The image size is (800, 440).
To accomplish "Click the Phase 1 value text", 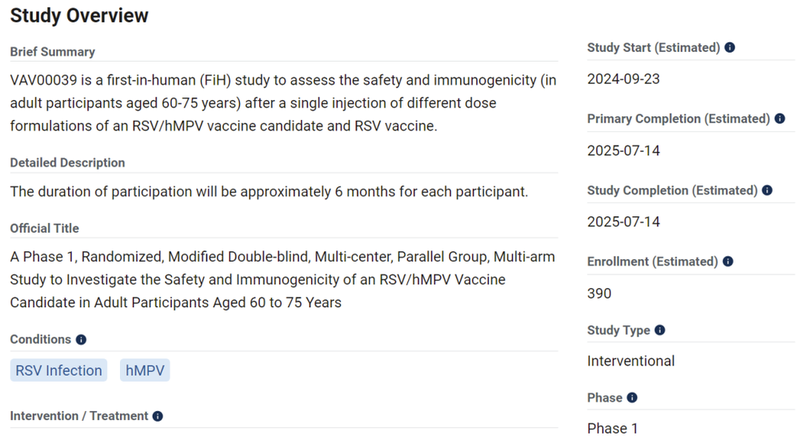I will [x=613, y=428].
